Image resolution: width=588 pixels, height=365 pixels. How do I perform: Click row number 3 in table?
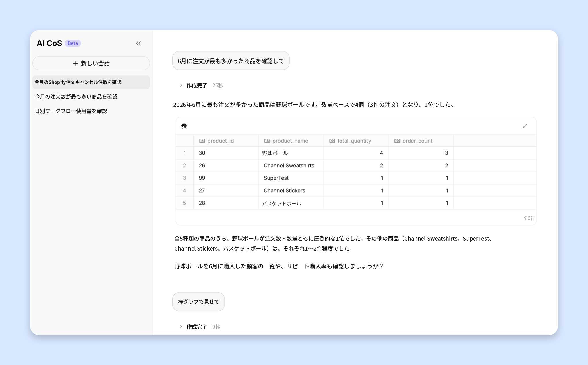(185, 178)
